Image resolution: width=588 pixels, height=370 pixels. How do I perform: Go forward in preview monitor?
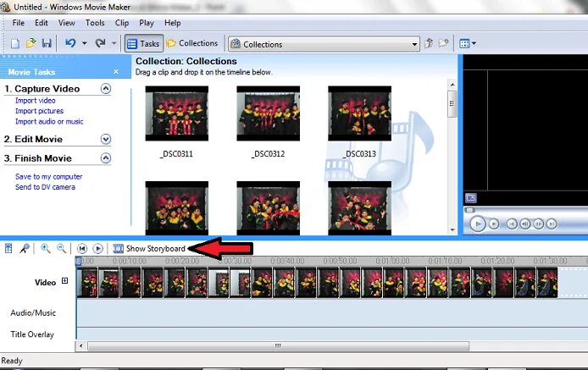552,224
